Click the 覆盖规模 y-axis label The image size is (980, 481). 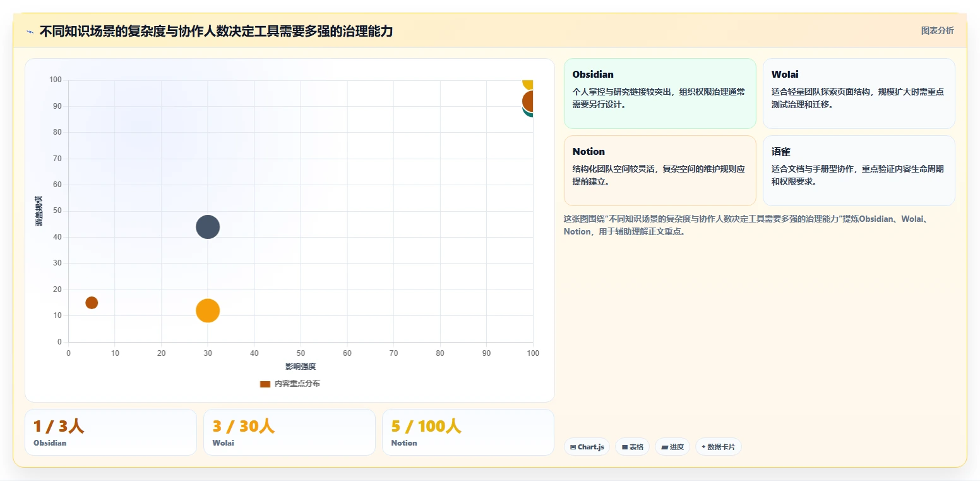point(39,211)
